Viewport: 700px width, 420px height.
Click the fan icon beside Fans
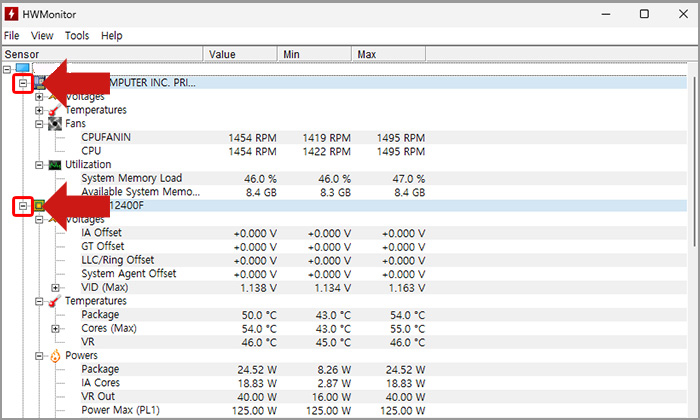point(55,124)
